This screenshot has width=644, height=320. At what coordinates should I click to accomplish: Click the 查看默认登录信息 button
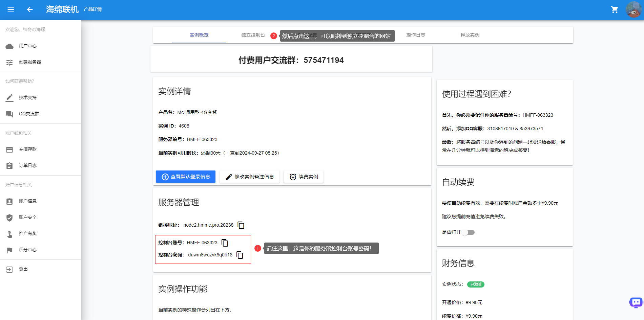coord(185,176)
